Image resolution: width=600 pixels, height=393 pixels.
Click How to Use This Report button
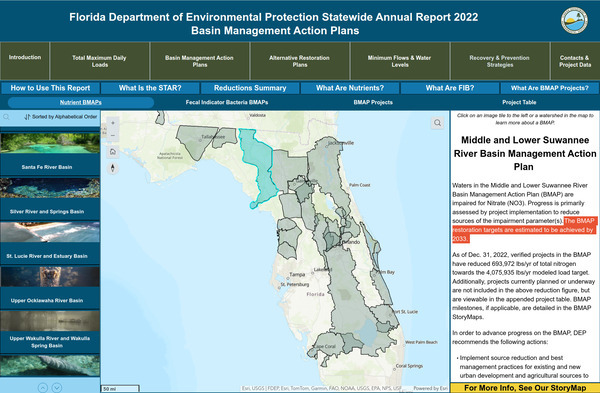[x=50, y=88]
